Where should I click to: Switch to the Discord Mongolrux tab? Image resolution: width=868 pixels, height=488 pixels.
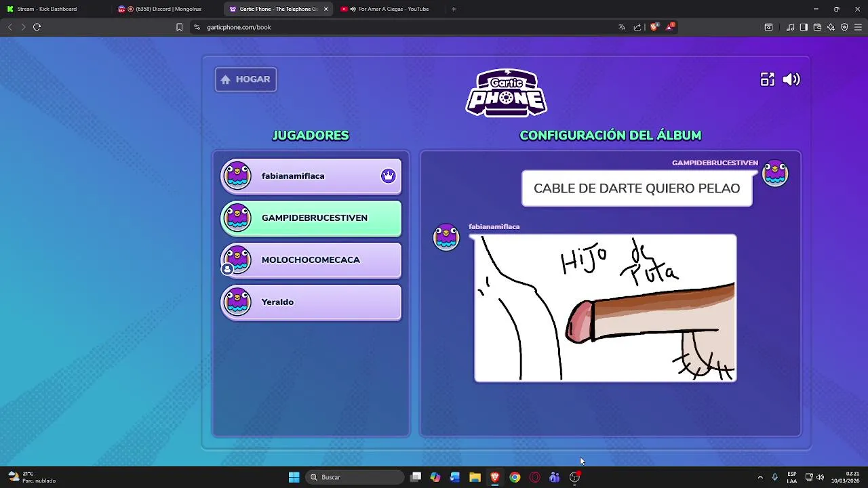pos(165,9)
